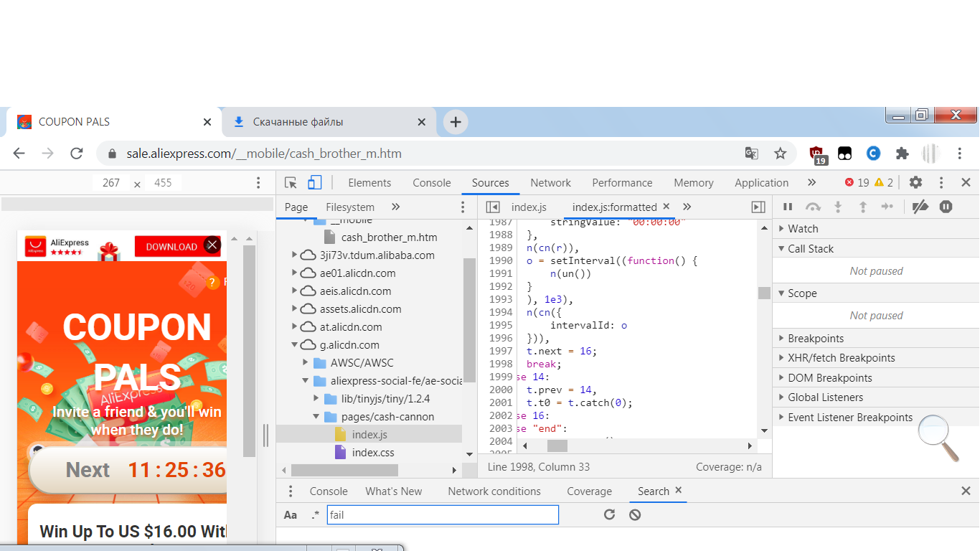Reload the page with the refresh icon
980x551 pixels.
pos(77,153)
